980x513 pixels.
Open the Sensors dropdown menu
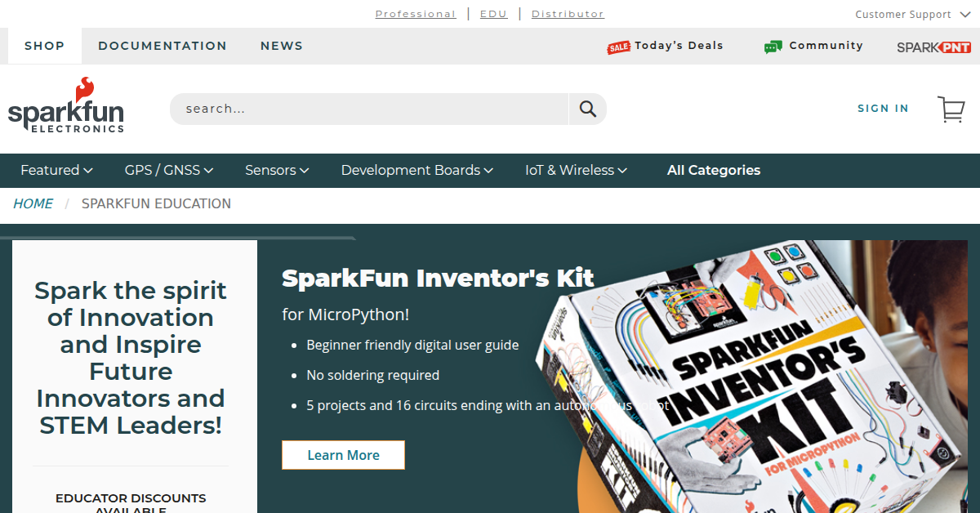(x=277, y=170)
